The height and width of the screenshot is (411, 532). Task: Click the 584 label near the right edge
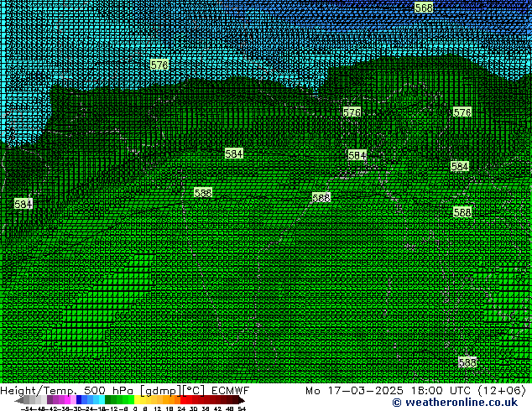459,166
